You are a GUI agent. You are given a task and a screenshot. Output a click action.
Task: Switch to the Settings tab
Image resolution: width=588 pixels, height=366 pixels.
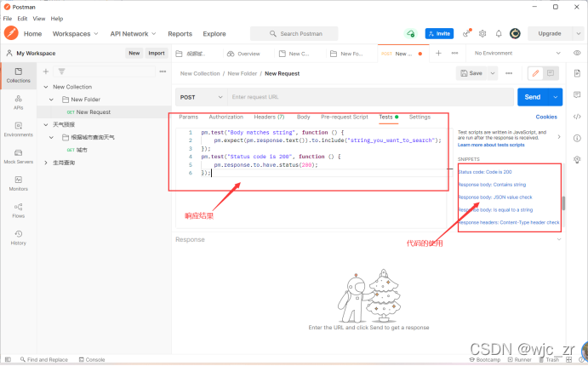(420, 117)
